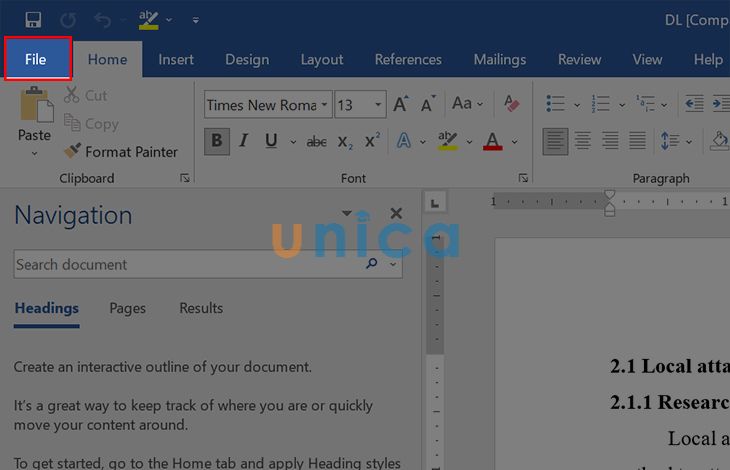Click the Cut button
730x470 pixels.
pyautogui.click(x=86, y=95)
